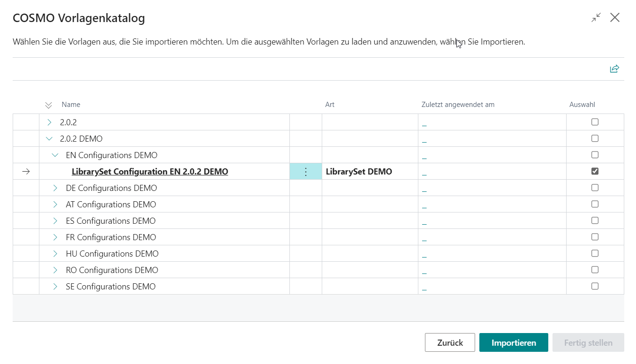Select the RO Configurations DEMO row
Viewport: 636px width, 364px height.
pyautogui.click(x=118, y=270)
